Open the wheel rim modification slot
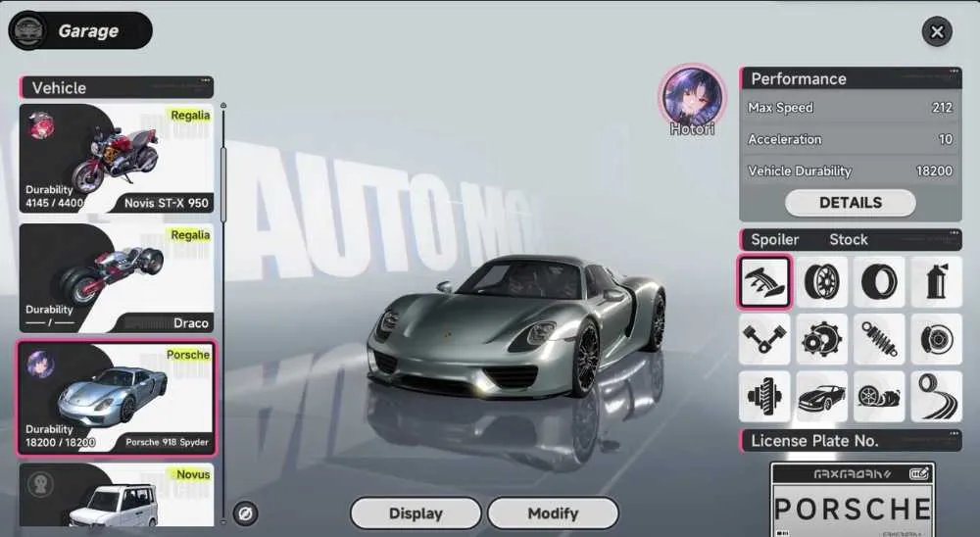980x537 pixels. point(822,281)
